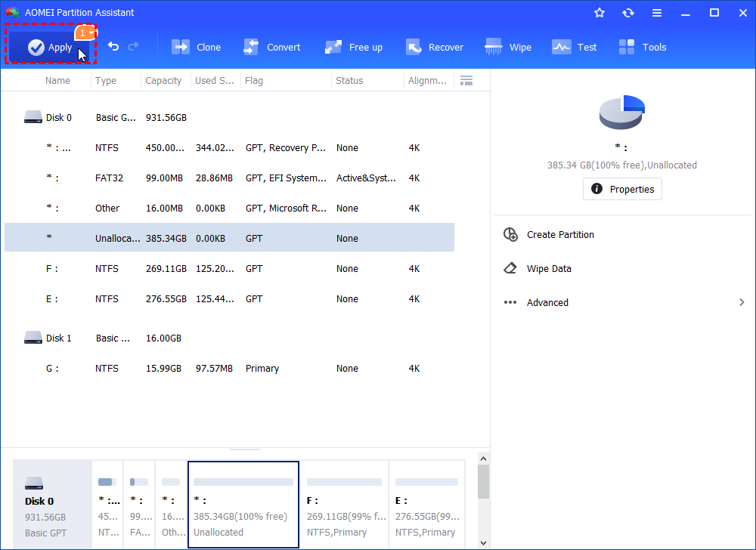The width and height of the screenshot is (756, 550).
Task: Sort by the Alignment column header
Action: [x=427, y=80]
